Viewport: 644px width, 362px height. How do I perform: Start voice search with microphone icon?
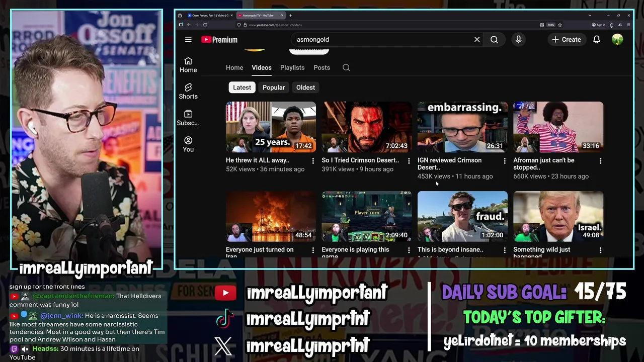[x=518, y=39]
